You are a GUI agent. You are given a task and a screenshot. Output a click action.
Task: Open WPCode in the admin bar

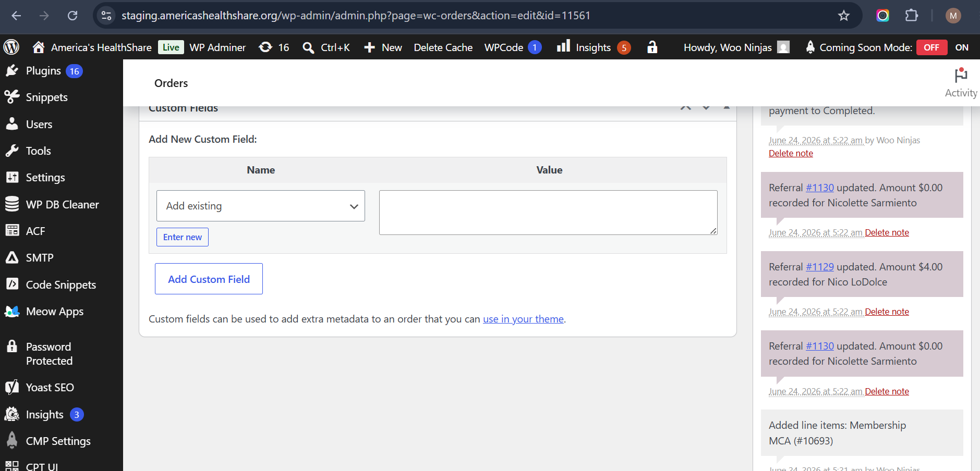click(x=513, y=47)
